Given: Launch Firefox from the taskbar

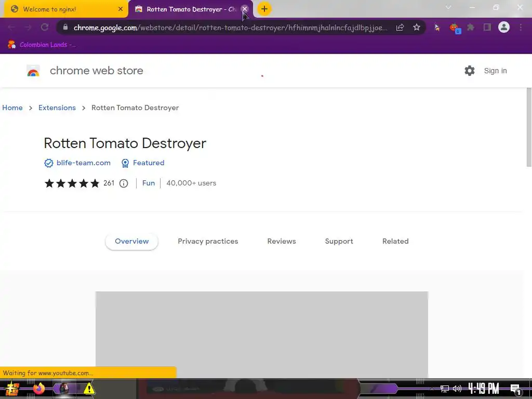Looking at the screenshot, I should click(38, 389).
